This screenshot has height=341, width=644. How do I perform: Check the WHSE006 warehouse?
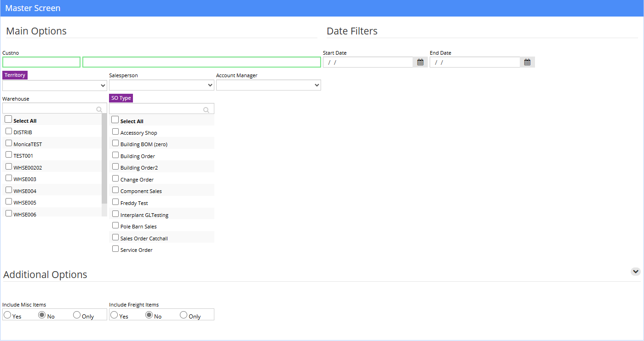[9, 213]
